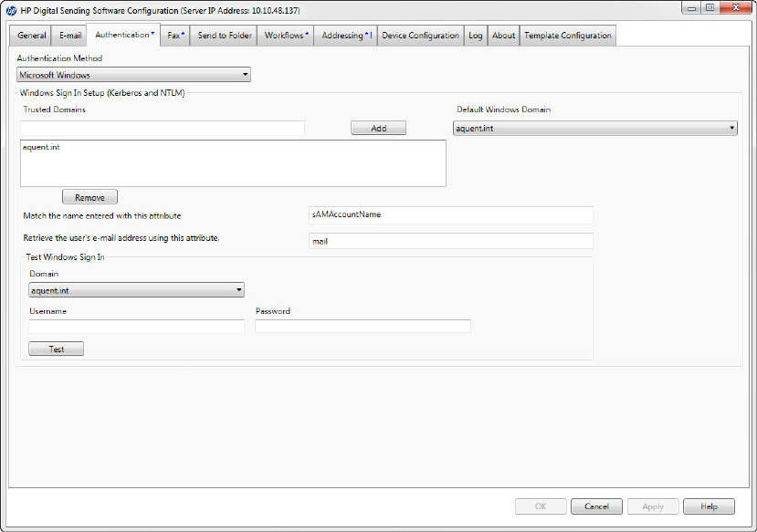Click the mail attribute field
The width and height of the screenshot is (757, 532).
[451, 241]
